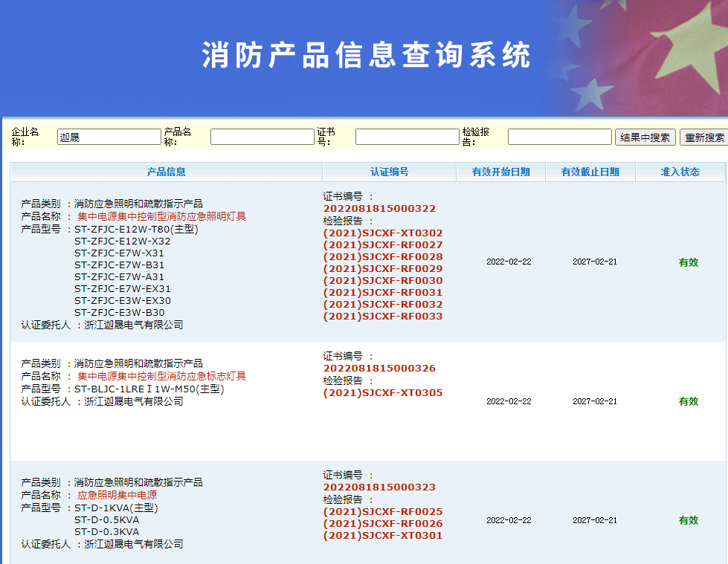Click the 检验报告 input field
The image size is (728, 564).
click(559, 137)
